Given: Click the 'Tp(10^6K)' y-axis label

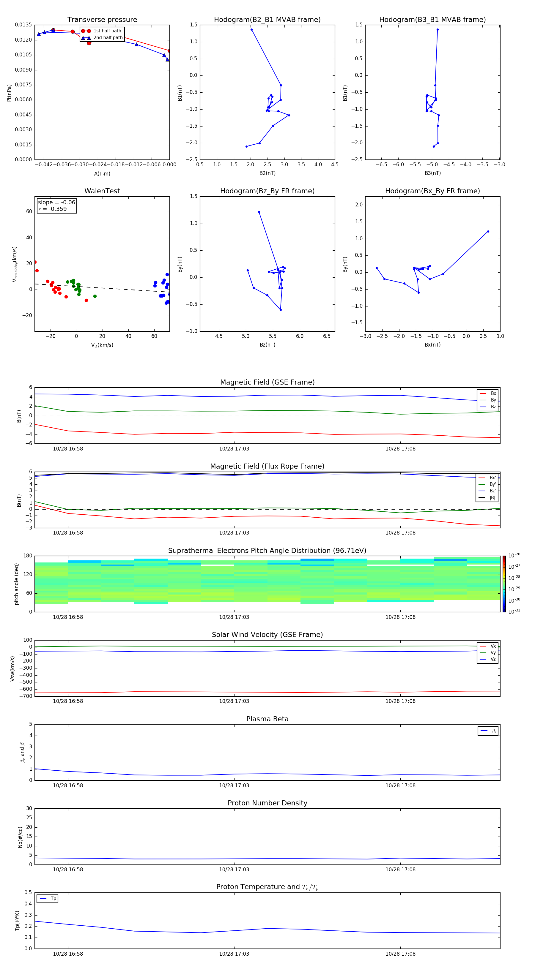Looking at the screenshot, I should 17,921.
